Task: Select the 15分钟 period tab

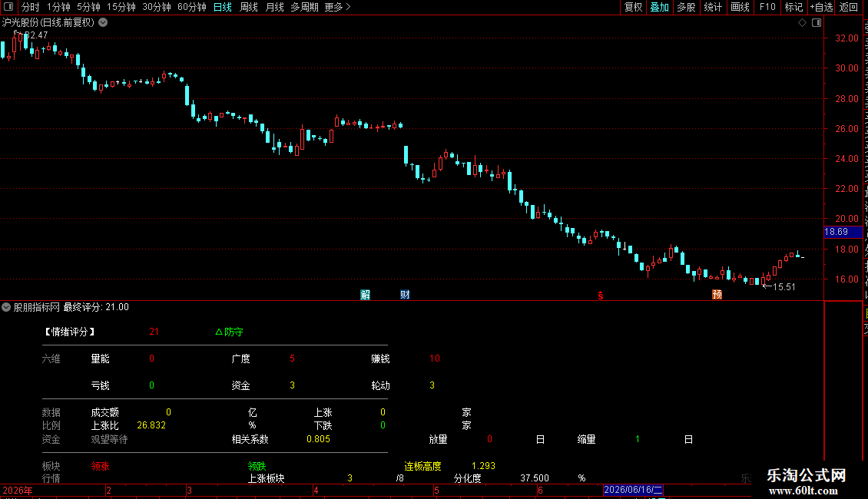Action: click(x=121, y=7)
